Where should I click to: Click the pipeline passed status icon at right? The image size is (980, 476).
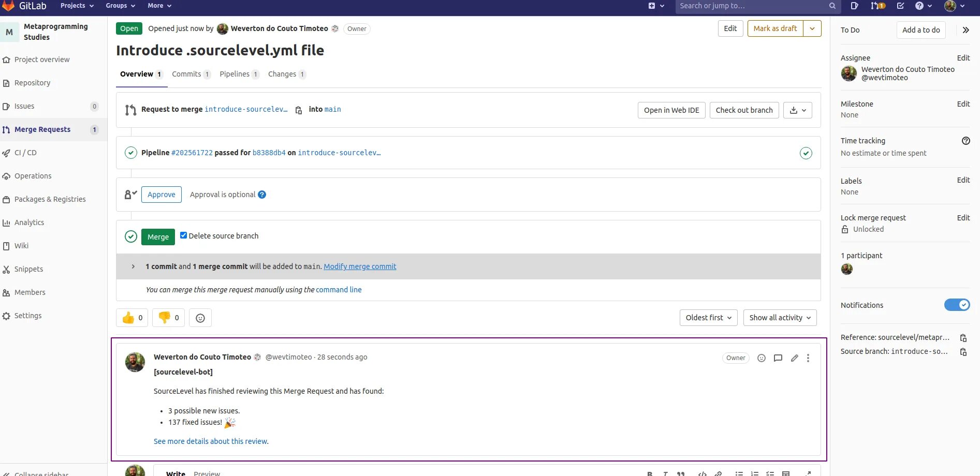click(x=806, y=153)
